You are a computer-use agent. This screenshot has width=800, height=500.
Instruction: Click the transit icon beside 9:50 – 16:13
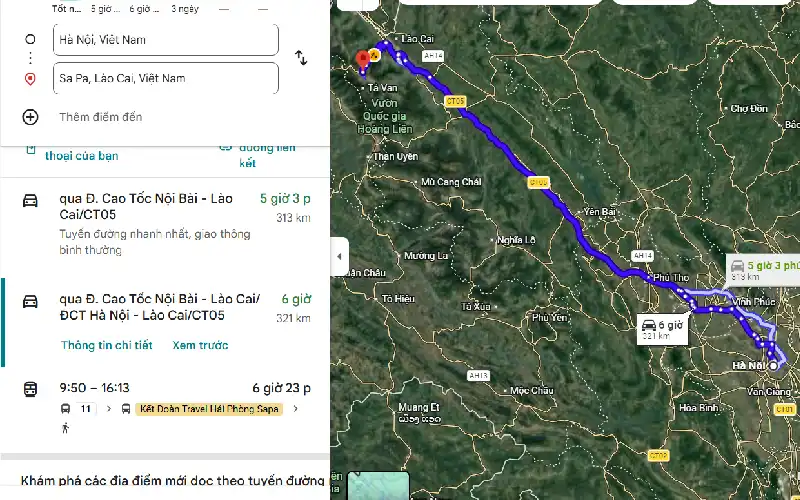pos(30,389)
